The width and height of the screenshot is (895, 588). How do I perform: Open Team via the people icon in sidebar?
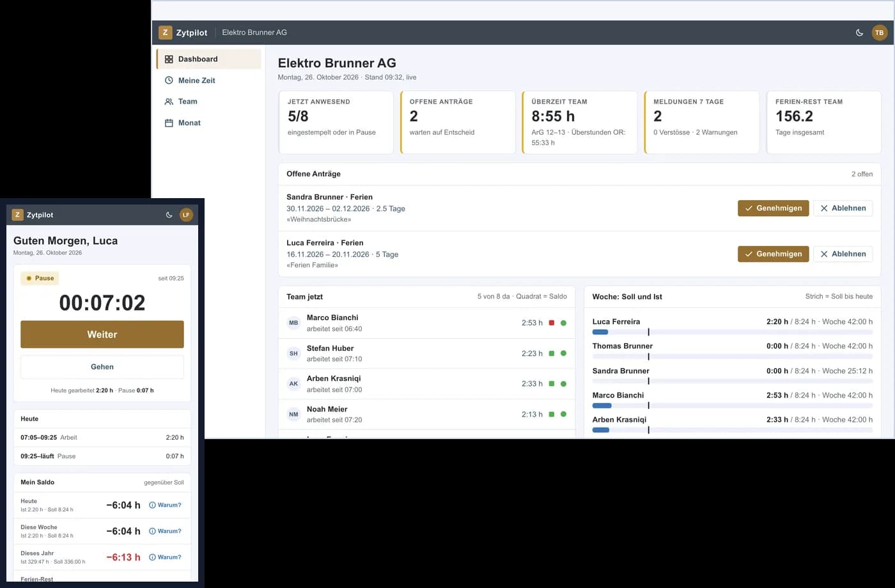(x=169, y=102)
